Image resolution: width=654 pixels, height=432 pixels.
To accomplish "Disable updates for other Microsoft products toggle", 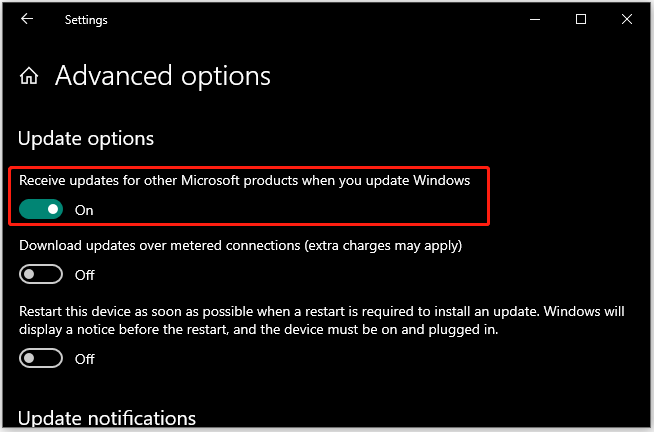I will coord(41,209).
